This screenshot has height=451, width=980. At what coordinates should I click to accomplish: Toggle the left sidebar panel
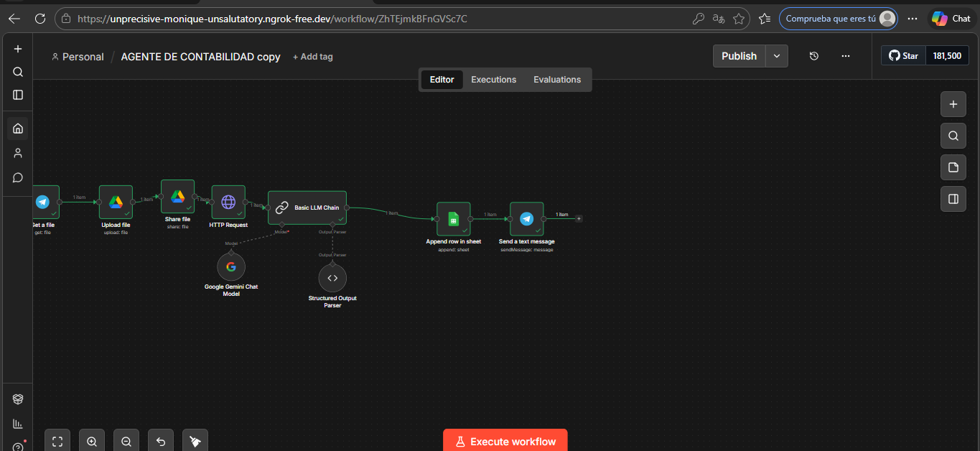[x=18, y=95]
